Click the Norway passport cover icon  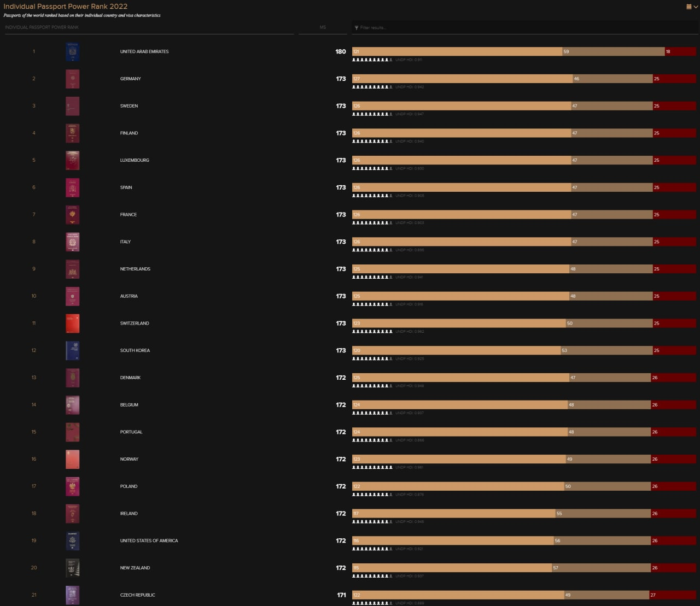pos(72,460)
